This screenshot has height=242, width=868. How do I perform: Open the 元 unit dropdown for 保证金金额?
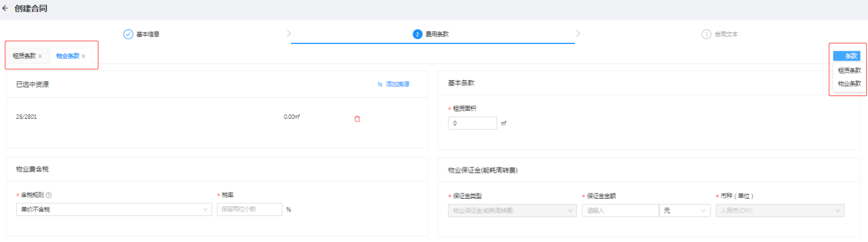click(685, 211)
